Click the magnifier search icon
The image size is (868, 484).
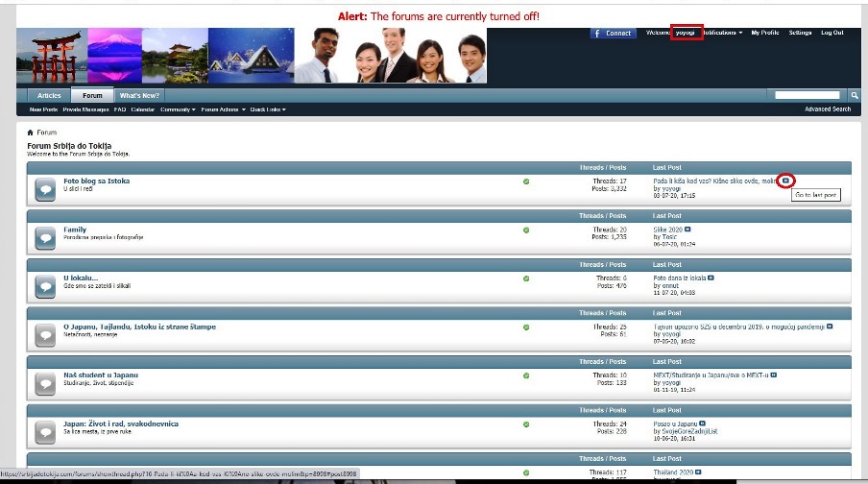point(855,95)
